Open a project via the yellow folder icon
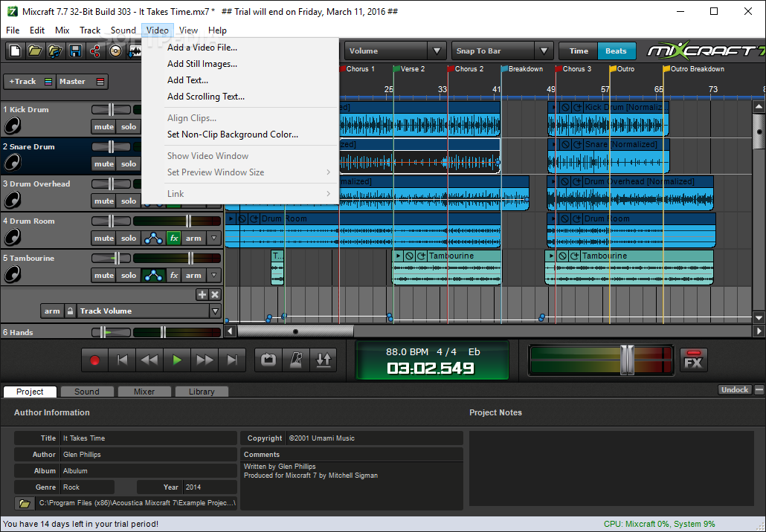 (x=35, y=51)
